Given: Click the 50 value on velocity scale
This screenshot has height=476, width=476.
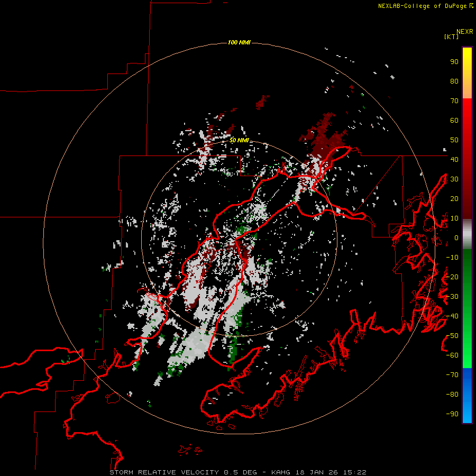Looking at the screenshot, I should coord(454,140).
